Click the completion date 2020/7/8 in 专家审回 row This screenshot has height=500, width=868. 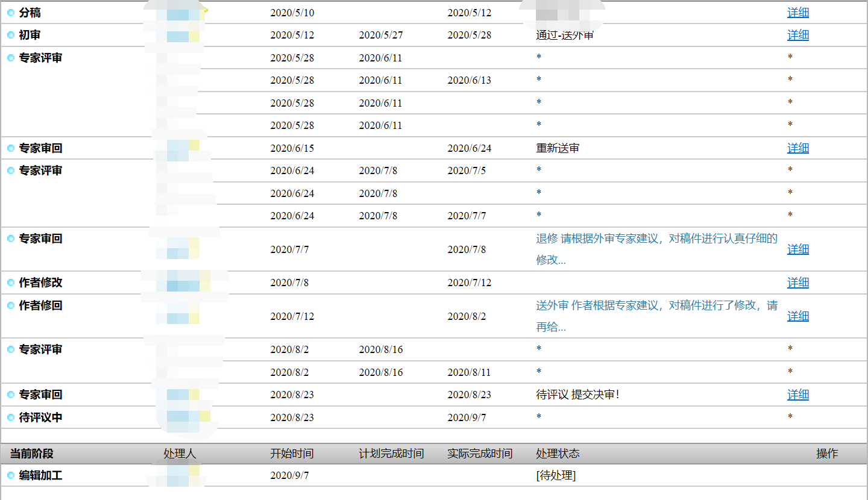[467, 249]
